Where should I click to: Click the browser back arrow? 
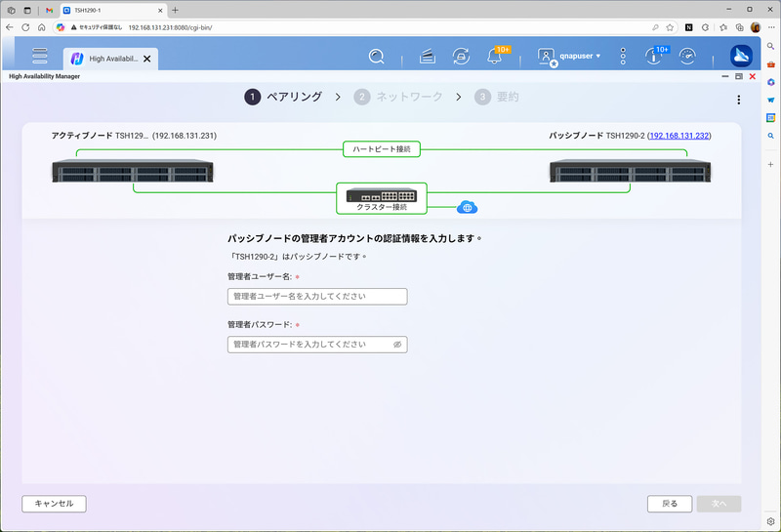pyautogui.click(x=10, y=27)
